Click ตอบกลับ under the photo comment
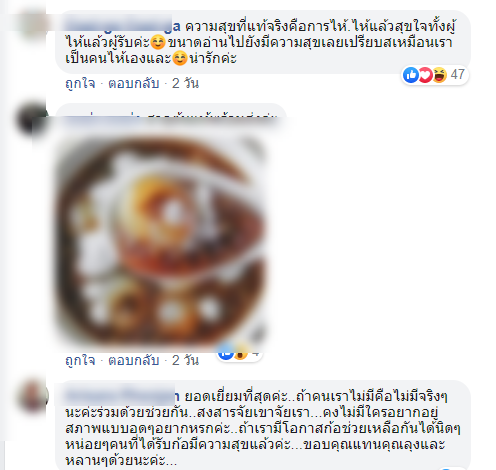The width and height of the screenshot is (496, 470). 133,361
